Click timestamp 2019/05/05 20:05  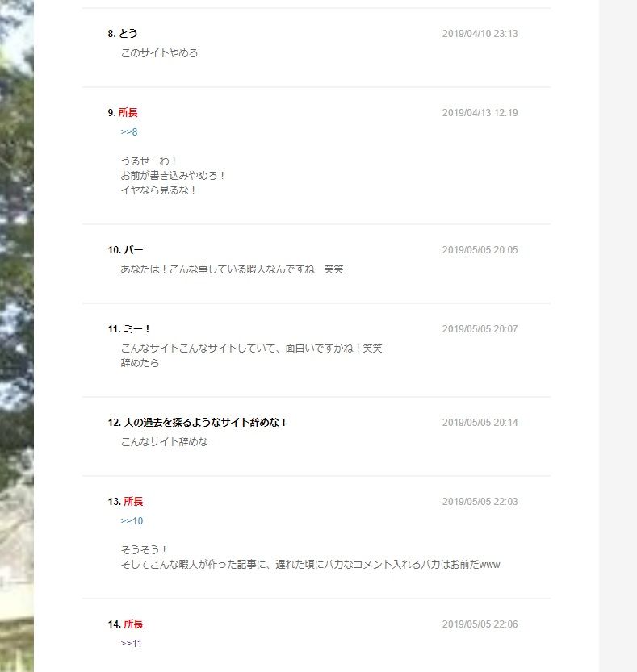pos(480,250)
